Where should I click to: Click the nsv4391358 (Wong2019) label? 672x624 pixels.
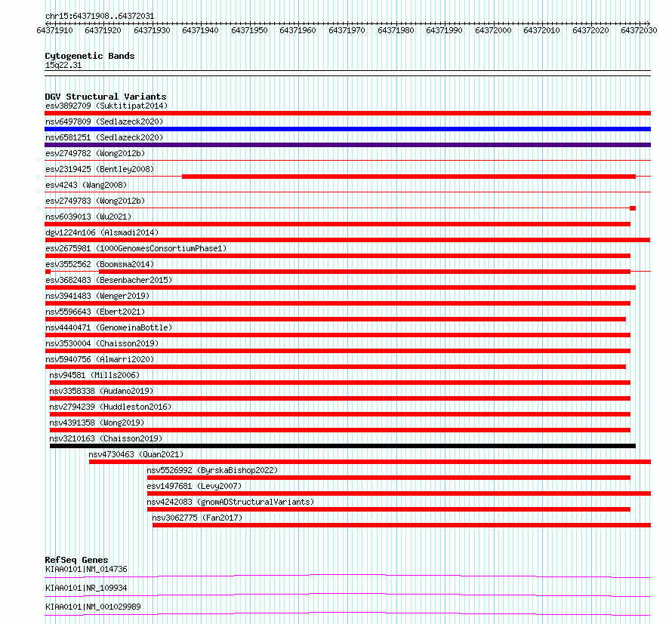(x=97, y=423)
